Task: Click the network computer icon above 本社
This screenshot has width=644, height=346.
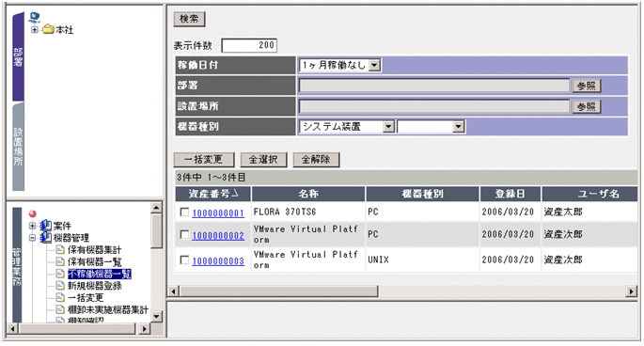Action: click(35, 18)
